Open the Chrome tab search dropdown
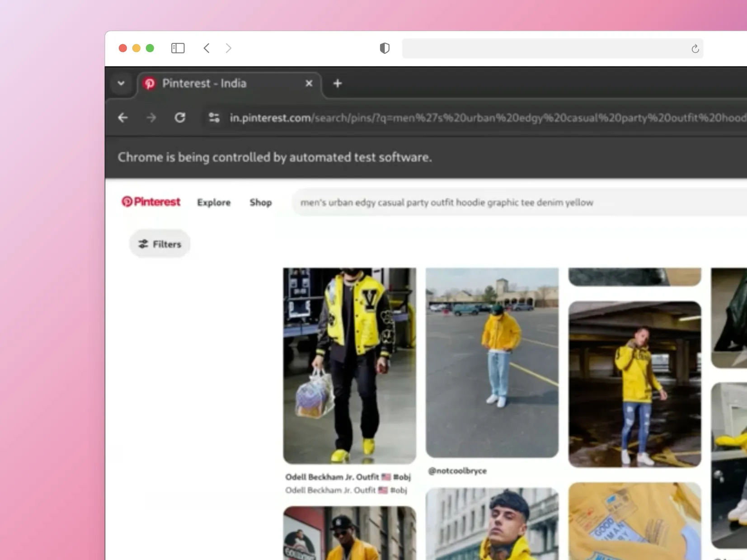 (121, 83)
